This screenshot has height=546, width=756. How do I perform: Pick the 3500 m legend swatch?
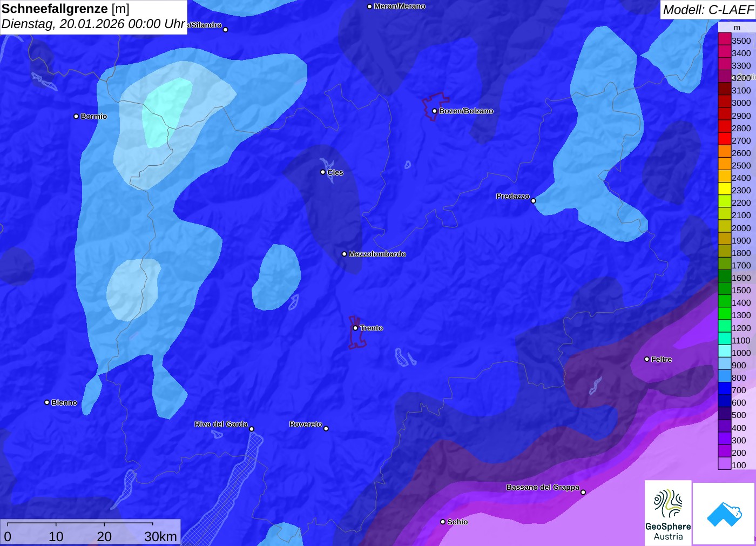(725, 40)
